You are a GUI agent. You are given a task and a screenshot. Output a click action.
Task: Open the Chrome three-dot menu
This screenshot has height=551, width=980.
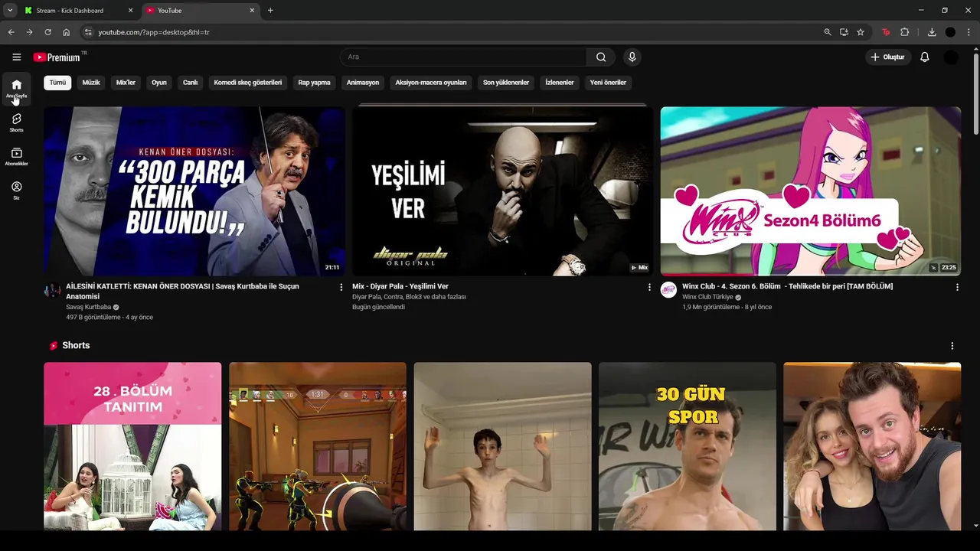tap(969, 32)
